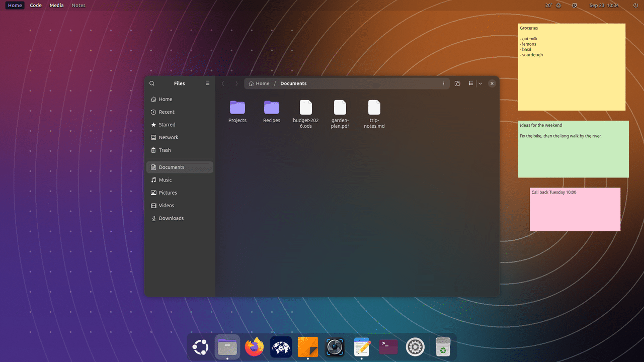Image resolution: width=644 pixels, height=362 pixels.
Task: Open Downloads in the sidebar
Action: click(180, 218)
